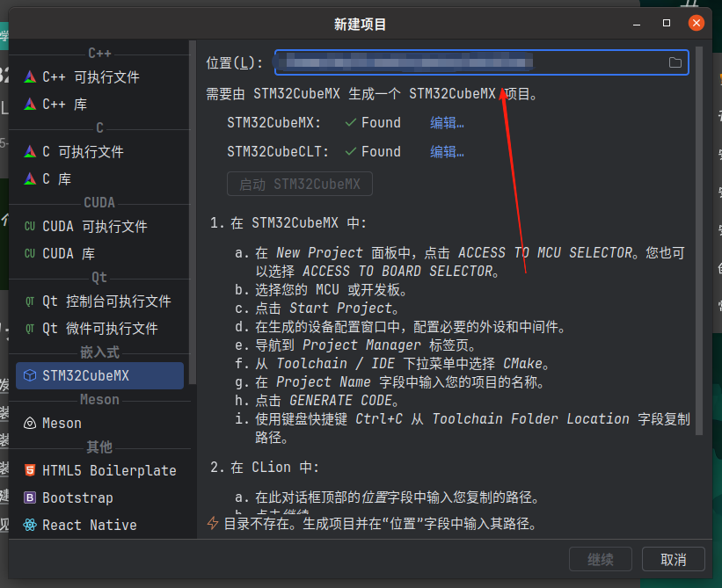This screenshot has height=588, width=722.
Task: Click the STM32CubeMX Found status text
Action: [381, 123]
